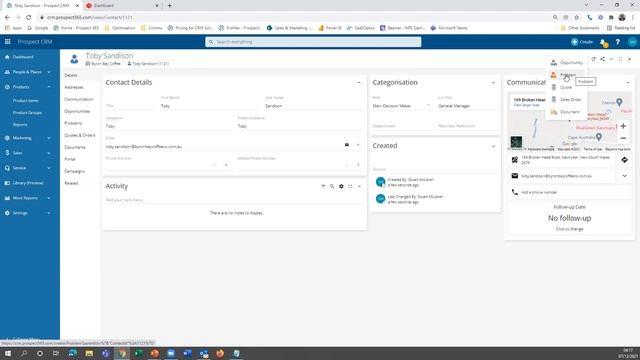The height and width of the screenshot is (360, 640).
Task: Expand Service sidebar menu
Action: [x=28, y=168]
